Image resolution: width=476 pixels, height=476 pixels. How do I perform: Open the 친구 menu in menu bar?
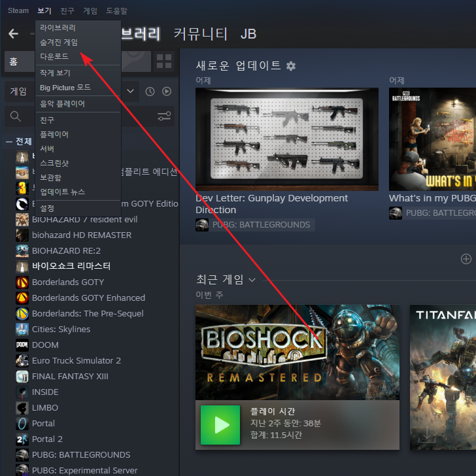tap(67, 10)
